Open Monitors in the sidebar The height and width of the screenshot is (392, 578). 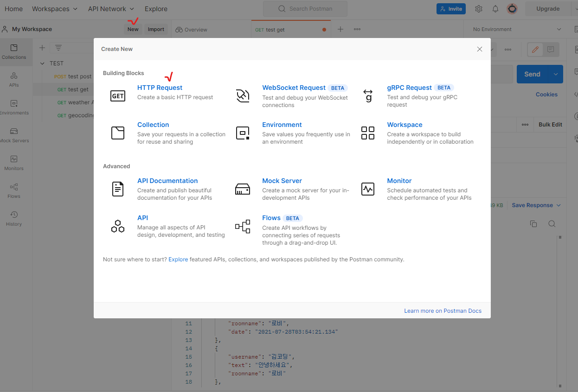[x=14, y=163]
